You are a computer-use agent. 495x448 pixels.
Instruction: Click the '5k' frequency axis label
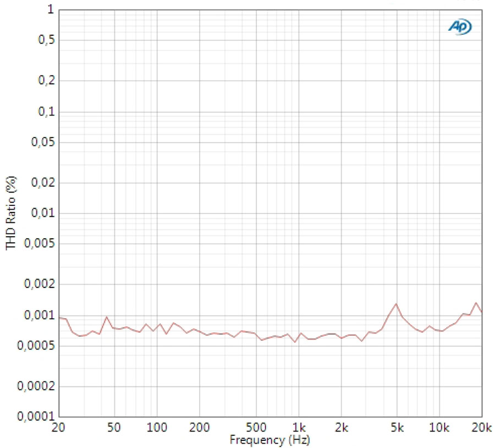(397, 428)
